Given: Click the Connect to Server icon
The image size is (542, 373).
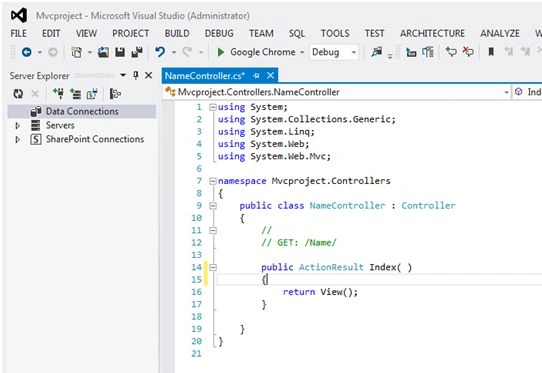Looking at the screenshot, I should point(75,94).
